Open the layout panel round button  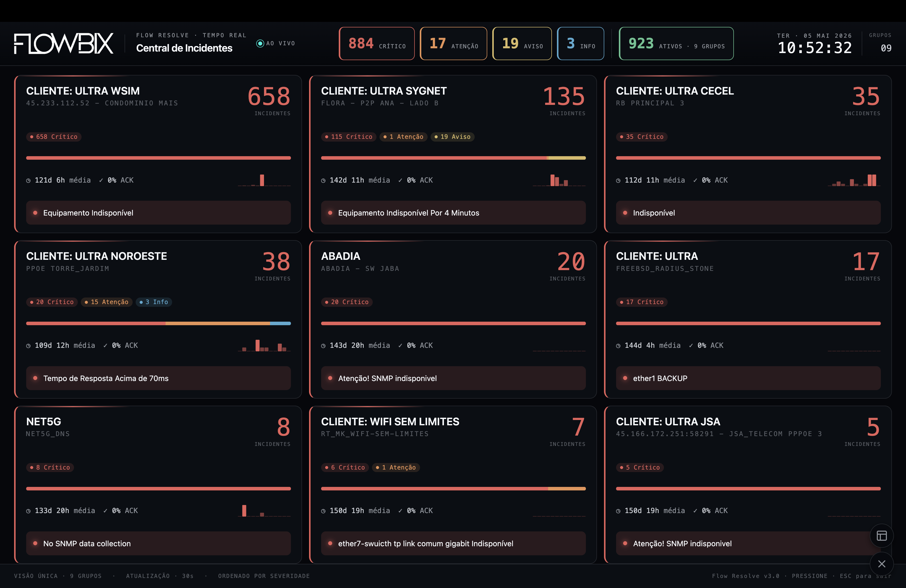(882, 535)
